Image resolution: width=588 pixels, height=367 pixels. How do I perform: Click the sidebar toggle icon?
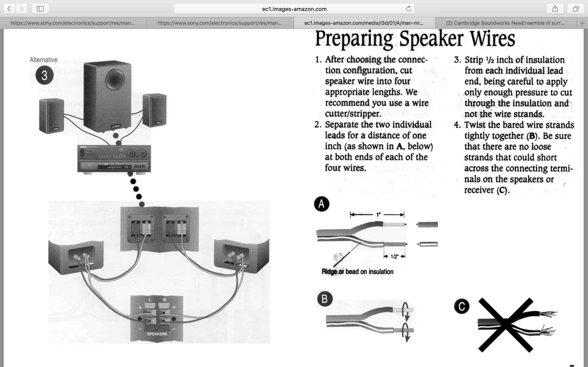(x=40, y=8)
